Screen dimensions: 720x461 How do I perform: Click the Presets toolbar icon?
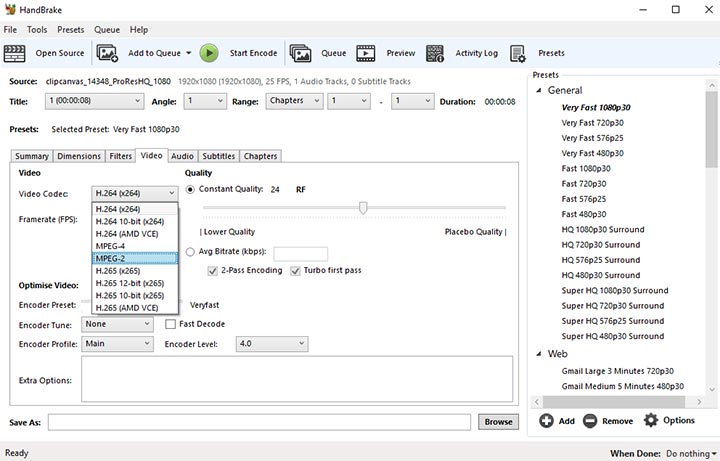coord(518,53)
